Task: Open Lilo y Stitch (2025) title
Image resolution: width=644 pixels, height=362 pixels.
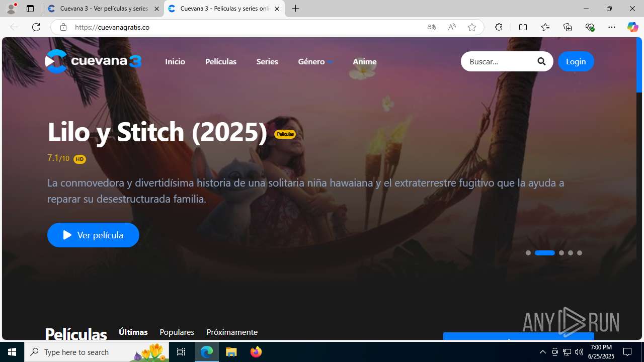Action: click(x=157, y=131)
